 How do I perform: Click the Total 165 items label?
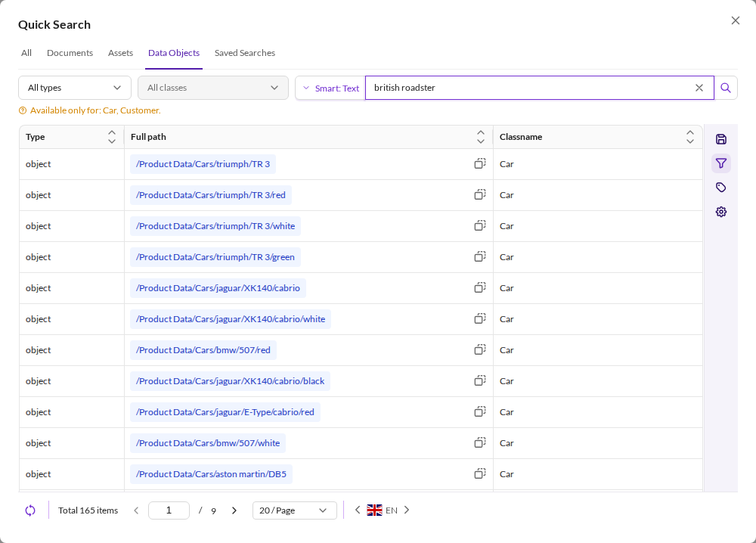point(88,510)
